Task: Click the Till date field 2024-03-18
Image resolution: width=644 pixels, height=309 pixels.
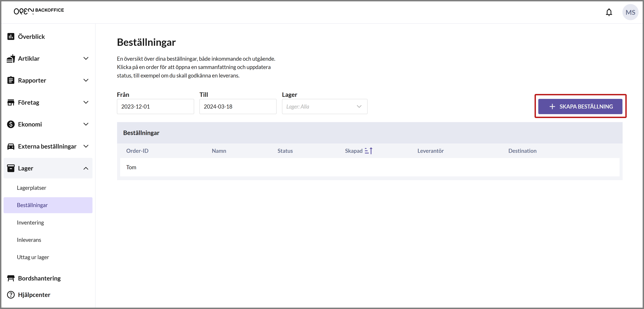Action: click(238, 106)
